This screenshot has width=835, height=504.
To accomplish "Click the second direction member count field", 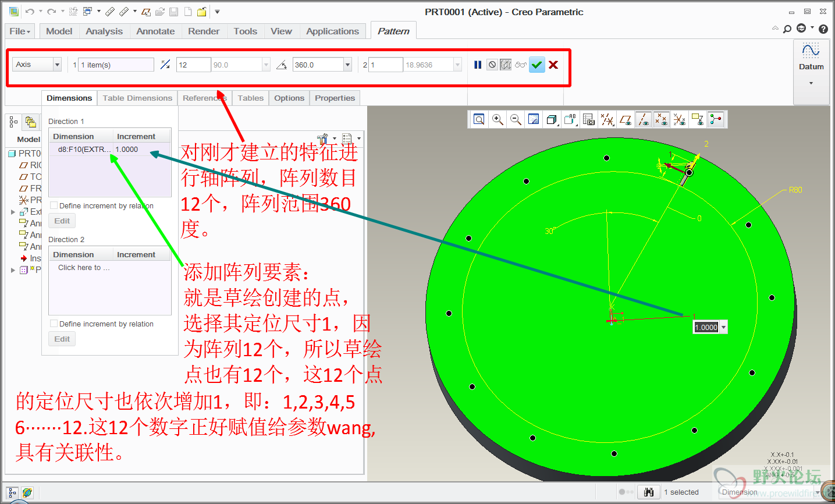I will tap(386, 65).
